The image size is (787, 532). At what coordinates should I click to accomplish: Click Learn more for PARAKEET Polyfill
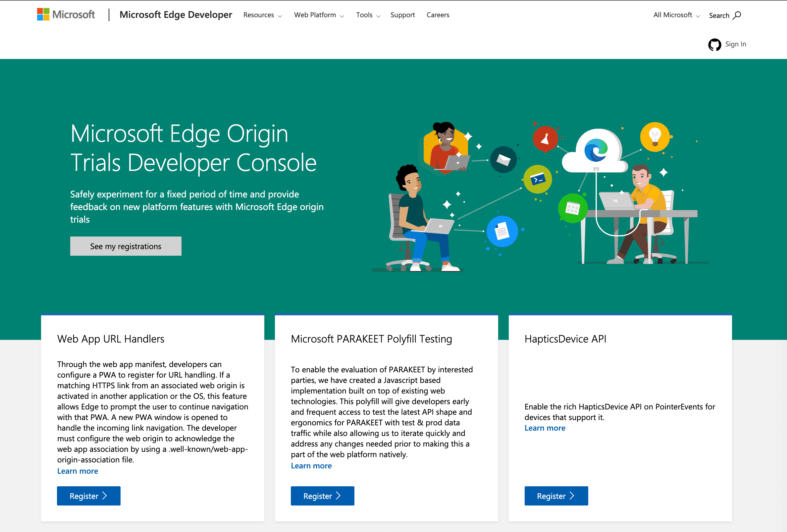312,465
